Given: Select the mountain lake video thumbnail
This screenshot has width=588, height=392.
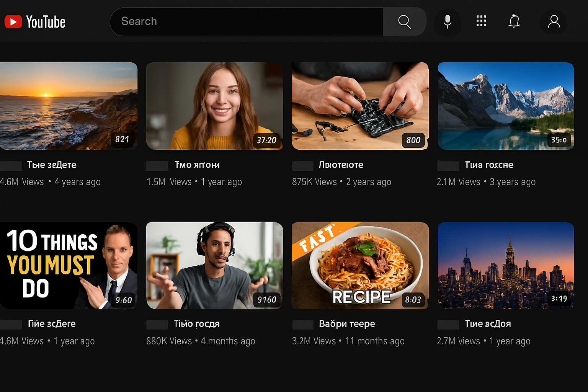Looking at the screenshot, I should coord(506,106).
